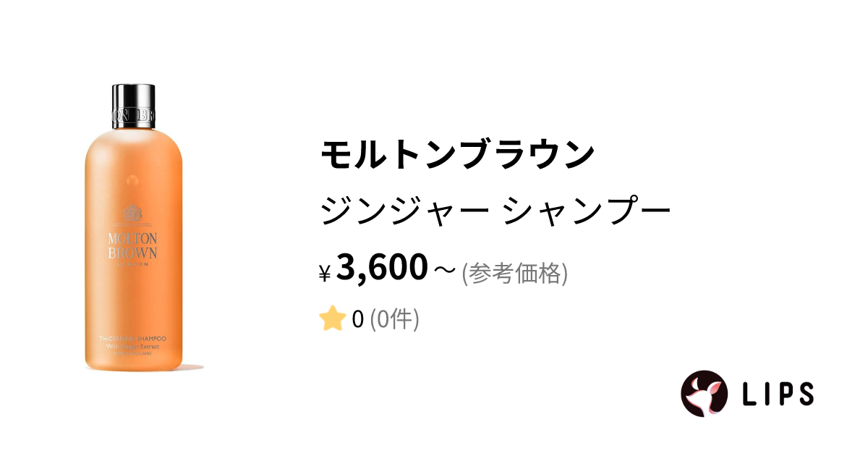Screen dimensions: 868x456
Task: Click the LIPS wordmark text
Action: pyautogui.click(x=778, y=393)
